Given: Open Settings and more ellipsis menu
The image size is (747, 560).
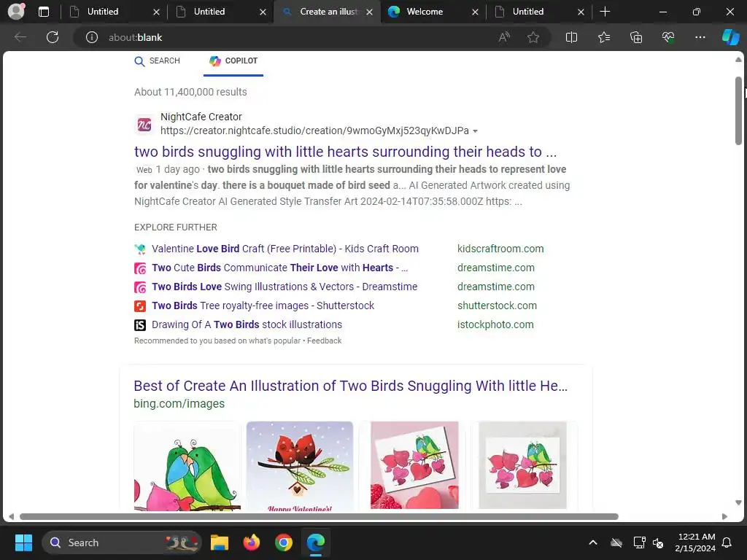Looking at the screenshot, I should point(700,37).
